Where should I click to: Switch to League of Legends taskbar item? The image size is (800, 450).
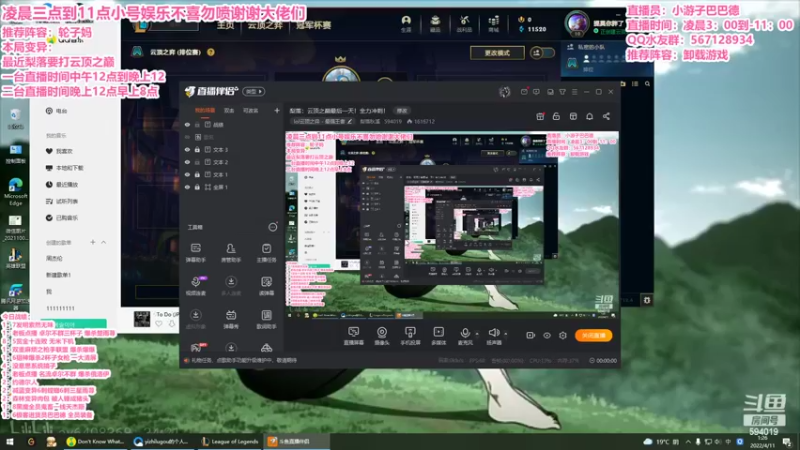[x=230, y=441]
